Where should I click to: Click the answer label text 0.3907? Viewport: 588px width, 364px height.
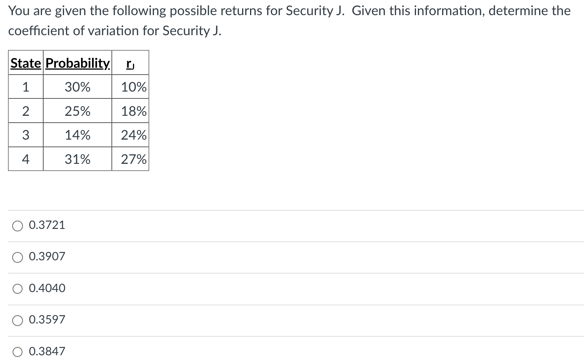[x=47, y=257]
